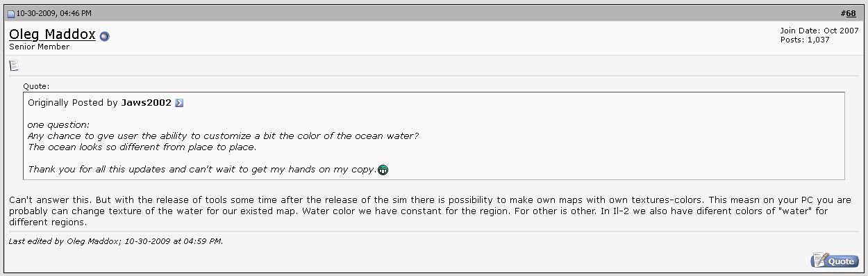Click the 'Originally Posted by' text

[x=73, y=103]
